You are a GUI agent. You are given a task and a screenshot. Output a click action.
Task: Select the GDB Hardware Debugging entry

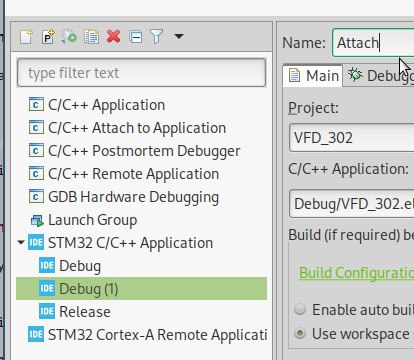(x=133, y=197)
